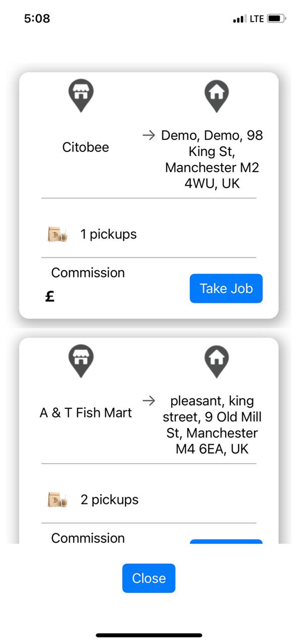Screen dimensions: 298x644
Task: Tap the store pin icon above A & T Fish Mart
Action: 81,361
